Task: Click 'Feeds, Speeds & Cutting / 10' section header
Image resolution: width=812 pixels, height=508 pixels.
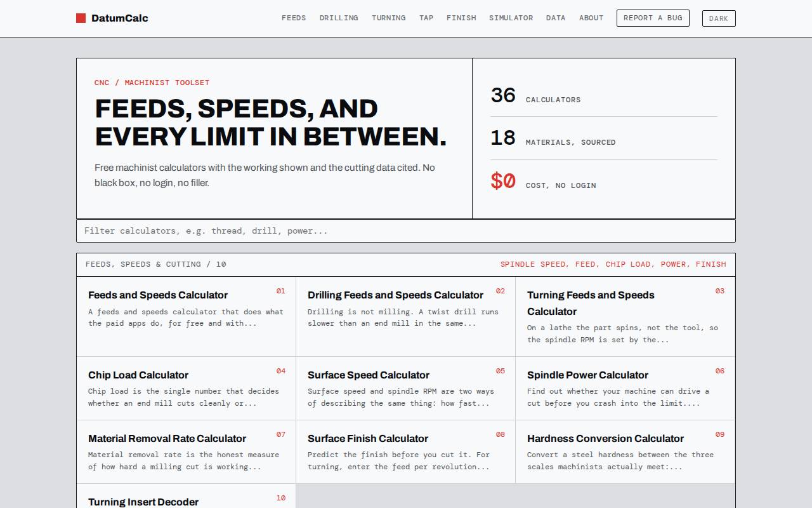Action: point(156,264)
